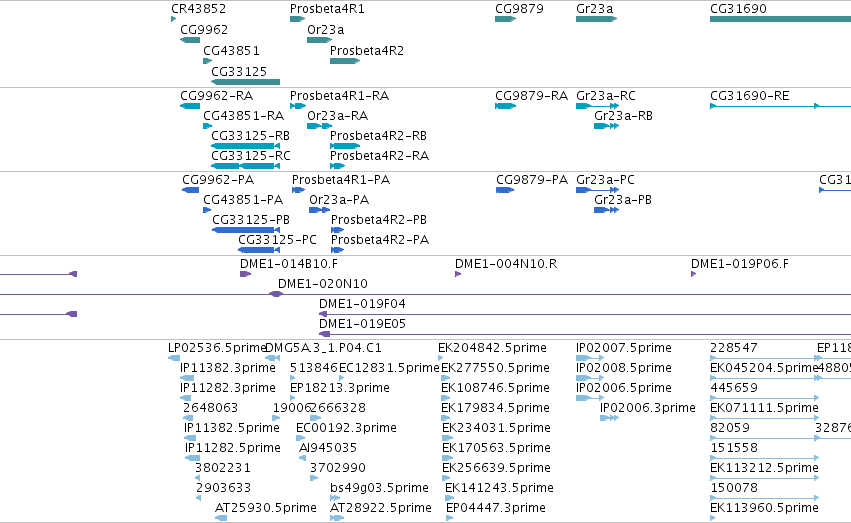Click protein Gr23a-PC label
Screen dimensions: 851x523
click(606, 180)
